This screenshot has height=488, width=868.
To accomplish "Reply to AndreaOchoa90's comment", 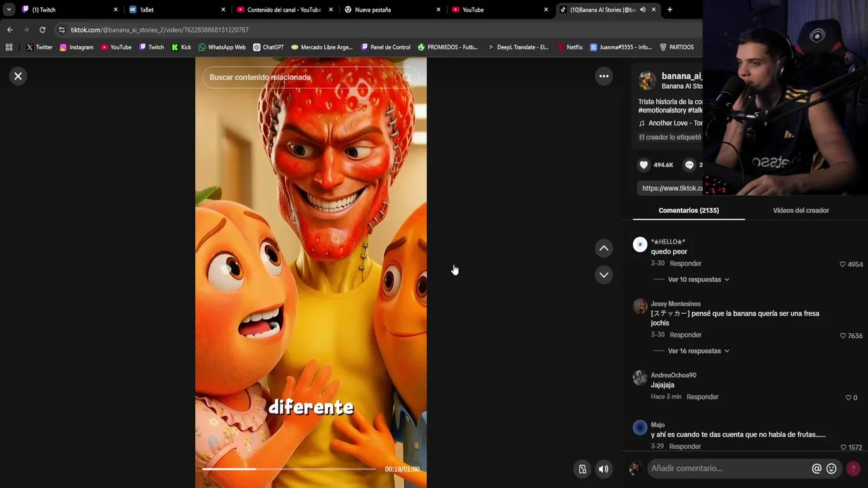I will (x=703, y=397).
